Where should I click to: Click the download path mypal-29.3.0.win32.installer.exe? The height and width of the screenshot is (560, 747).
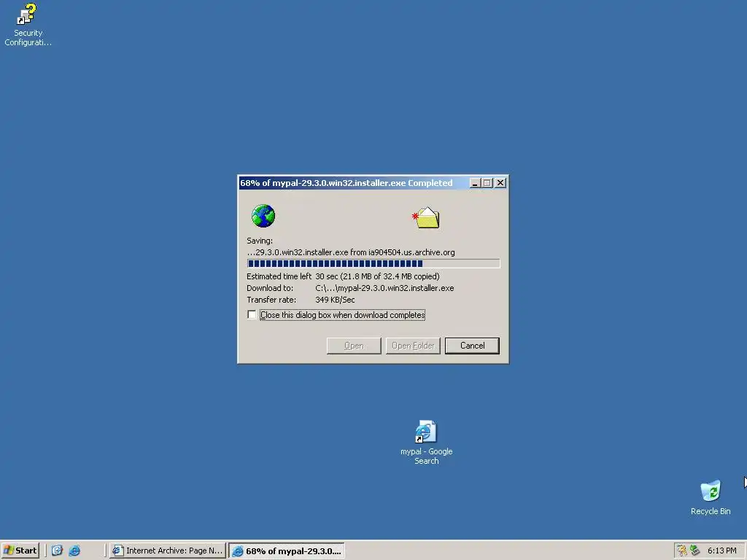click(384, 288)
